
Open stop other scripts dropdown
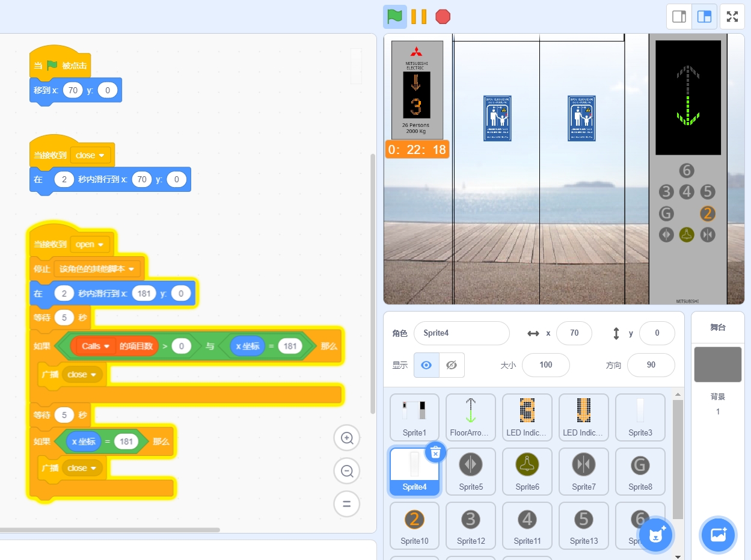coord(97,269)
